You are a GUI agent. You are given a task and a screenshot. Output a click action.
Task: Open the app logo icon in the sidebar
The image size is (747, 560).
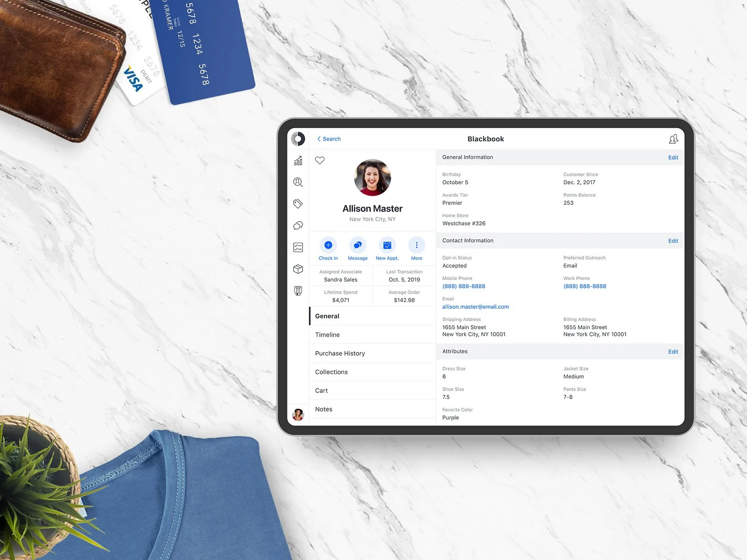point(298,139)
